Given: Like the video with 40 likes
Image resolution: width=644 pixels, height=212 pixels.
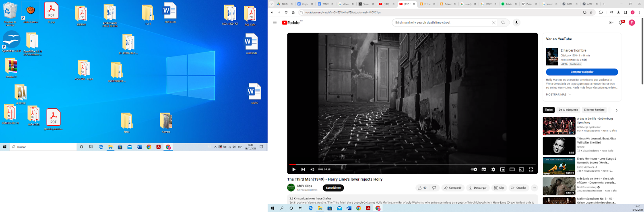Looking at the screenshot, I should pos(422,188).
